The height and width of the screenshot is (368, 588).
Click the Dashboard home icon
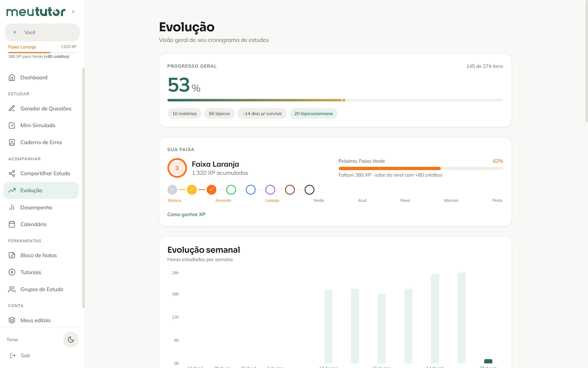pos(12,77)
